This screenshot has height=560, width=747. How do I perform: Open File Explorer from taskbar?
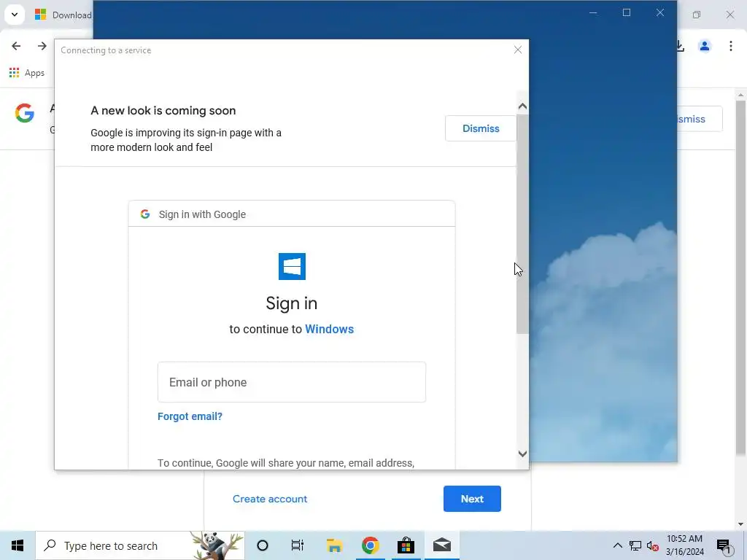pos(334,545)
